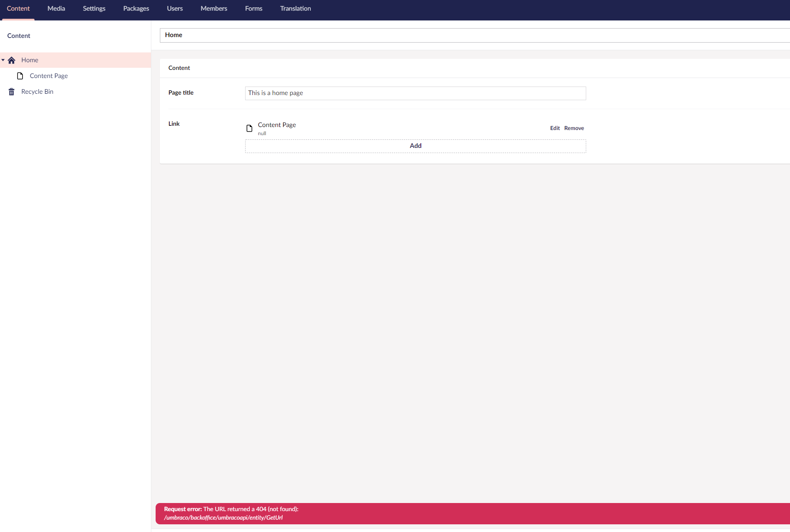Viewport: 790px width, 532px height.
Task: Open the Settings section
Action: 94,8
